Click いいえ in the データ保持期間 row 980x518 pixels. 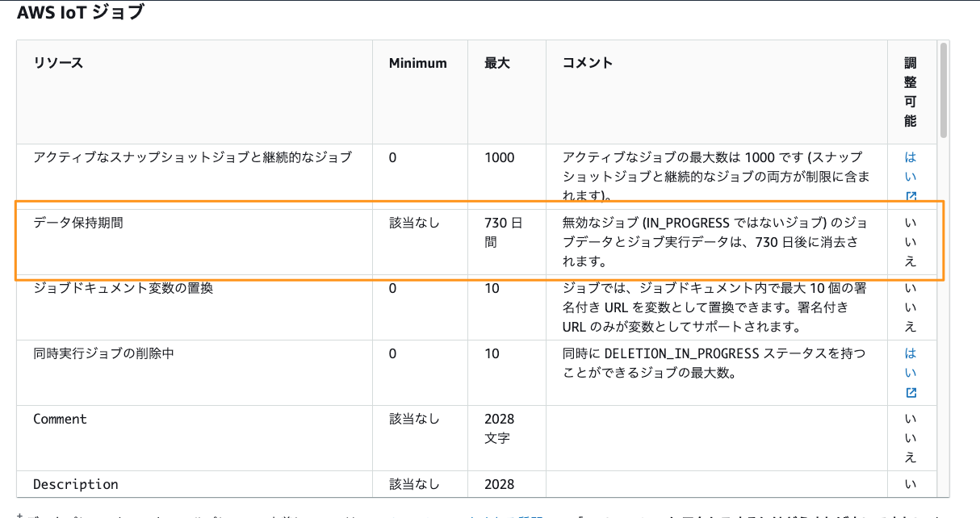click(911, 242)
